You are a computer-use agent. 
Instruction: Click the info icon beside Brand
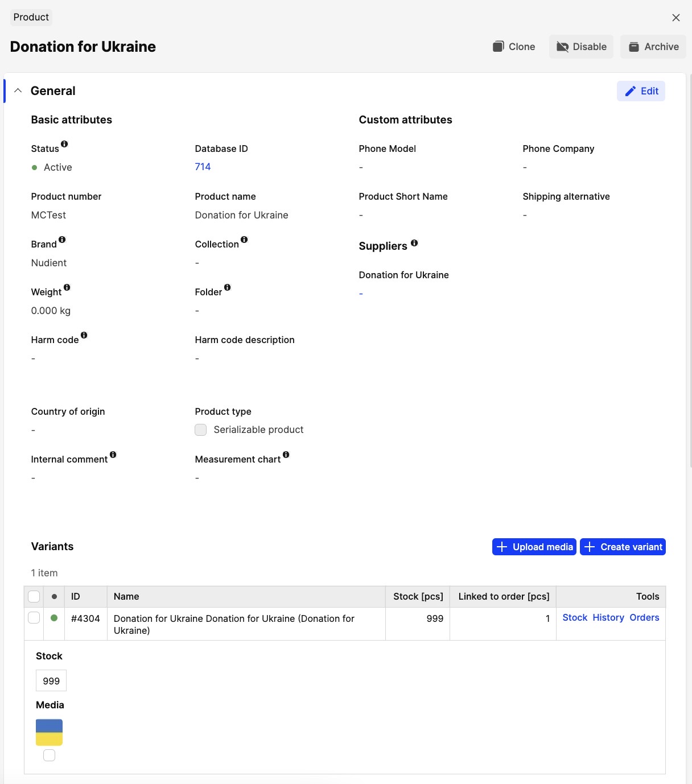62,240
